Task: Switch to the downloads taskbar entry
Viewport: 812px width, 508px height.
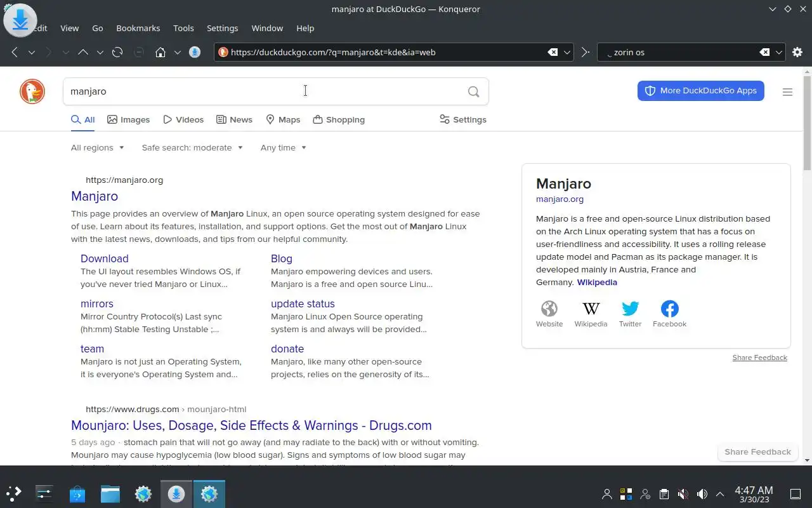Action: (x=176, y=493)
